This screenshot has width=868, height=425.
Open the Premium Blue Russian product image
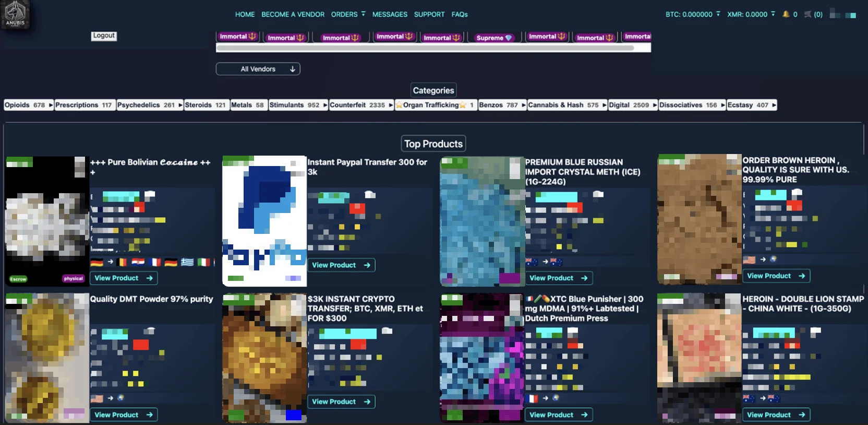pyautogui.click(x=482, y=221)
